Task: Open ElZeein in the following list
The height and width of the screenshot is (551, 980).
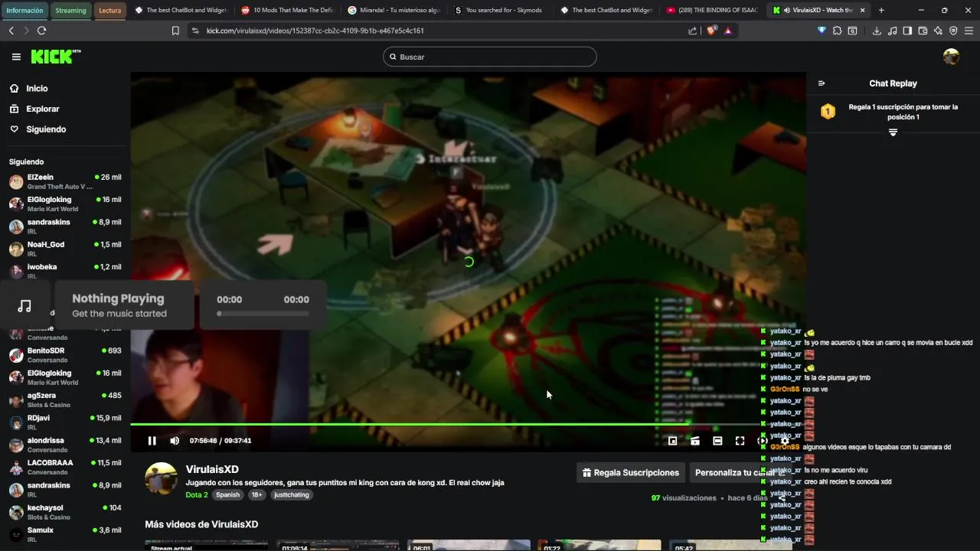Action: click(65, 181)
